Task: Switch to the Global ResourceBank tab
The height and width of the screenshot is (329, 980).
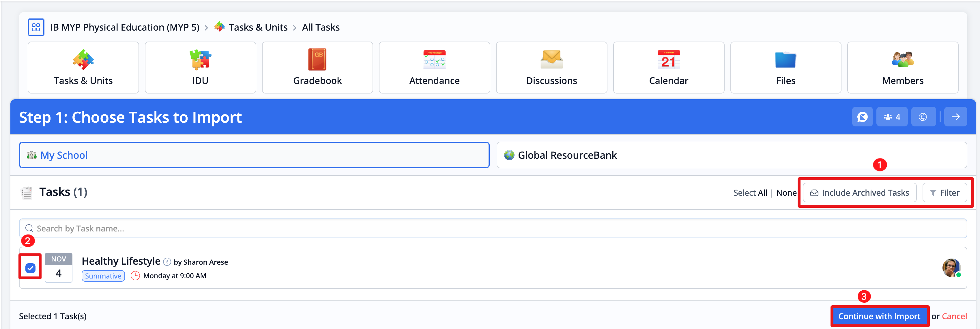Action: [x=731, y=155]
